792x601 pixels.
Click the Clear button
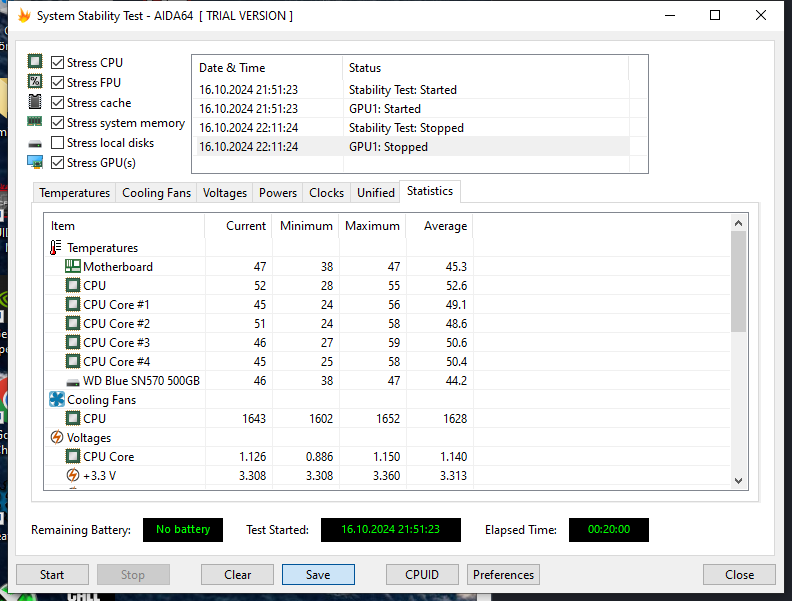click(x=237, y=575)
